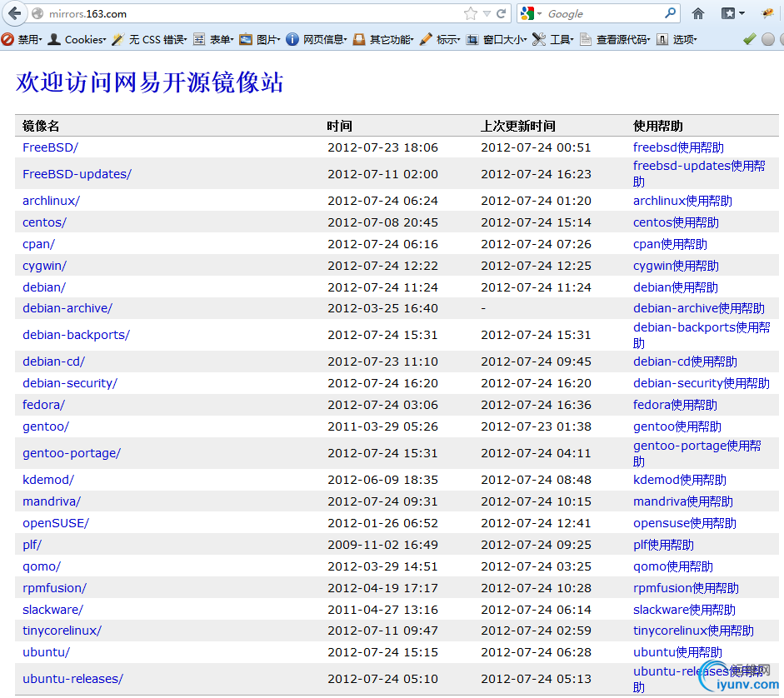Open the debian-backports/ directory link
The height and width of the screenshot is (698, 784).
click(x=76, y=335)
